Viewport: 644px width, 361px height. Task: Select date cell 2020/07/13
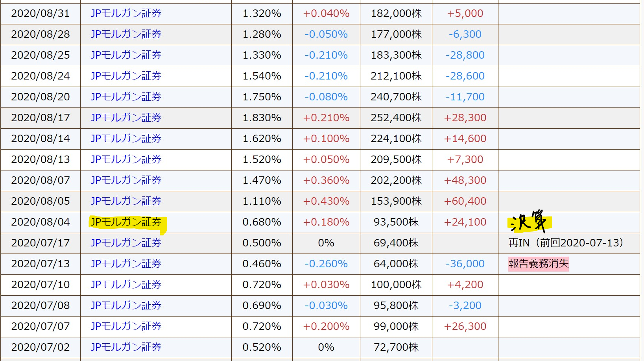click(41, 264)
